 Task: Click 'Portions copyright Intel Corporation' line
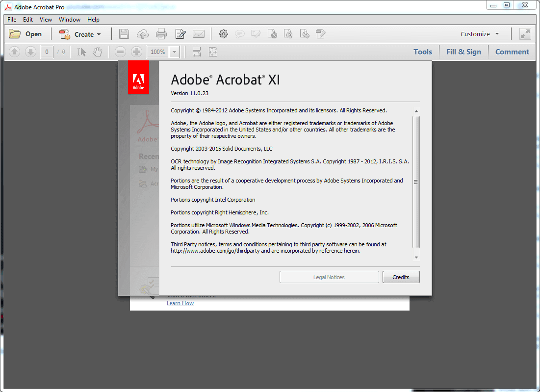click(x=213, y=200)
